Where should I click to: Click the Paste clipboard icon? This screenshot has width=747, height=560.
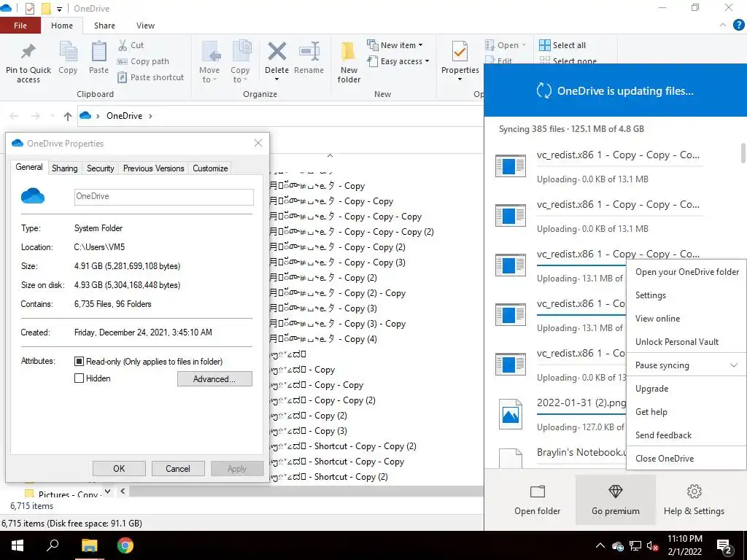point(98,52)
